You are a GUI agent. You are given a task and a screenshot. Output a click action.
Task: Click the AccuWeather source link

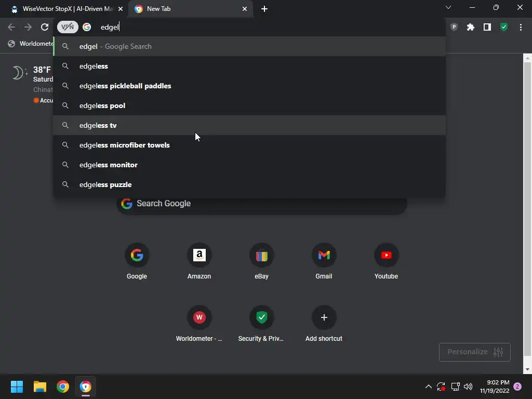(x=44, y=100)
